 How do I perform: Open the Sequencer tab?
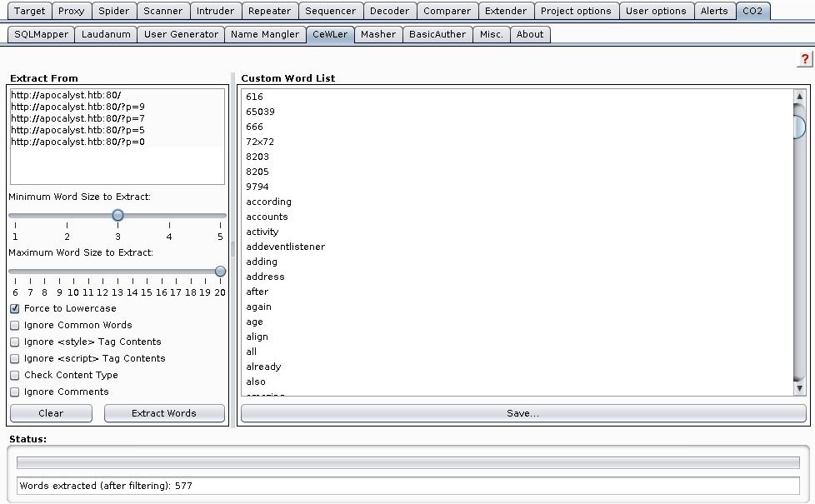[x=331, y=11]
